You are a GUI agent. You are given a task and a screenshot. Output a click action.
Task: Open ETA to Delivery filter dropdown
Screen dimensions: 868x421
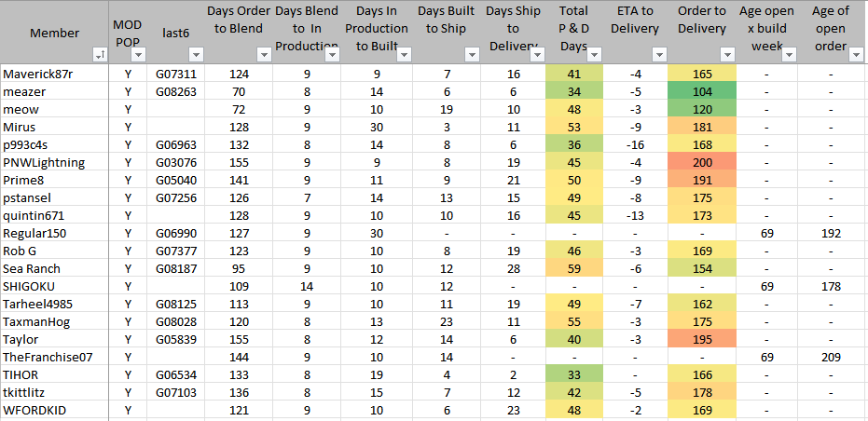[658, 55]
